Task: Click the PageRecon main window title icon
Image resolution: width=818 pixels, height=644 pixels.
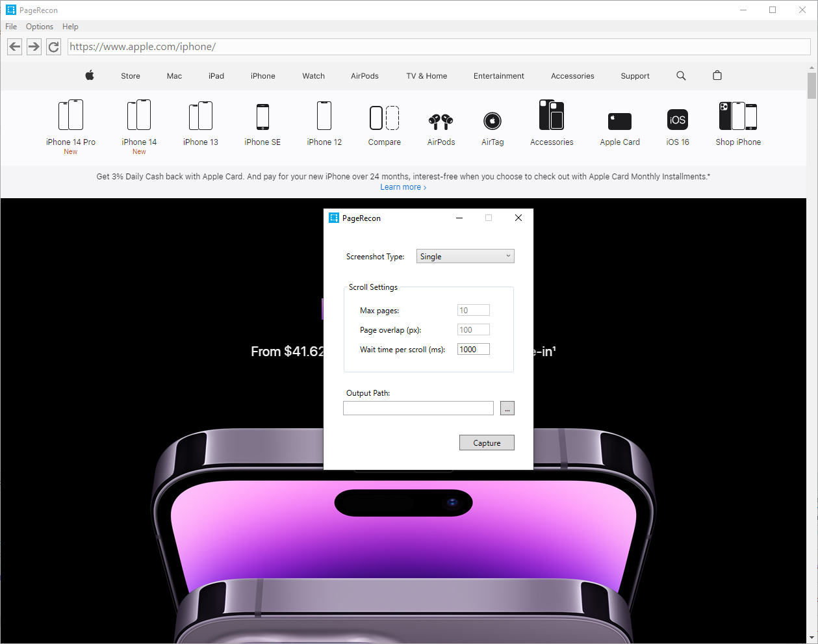Action: 10,10
